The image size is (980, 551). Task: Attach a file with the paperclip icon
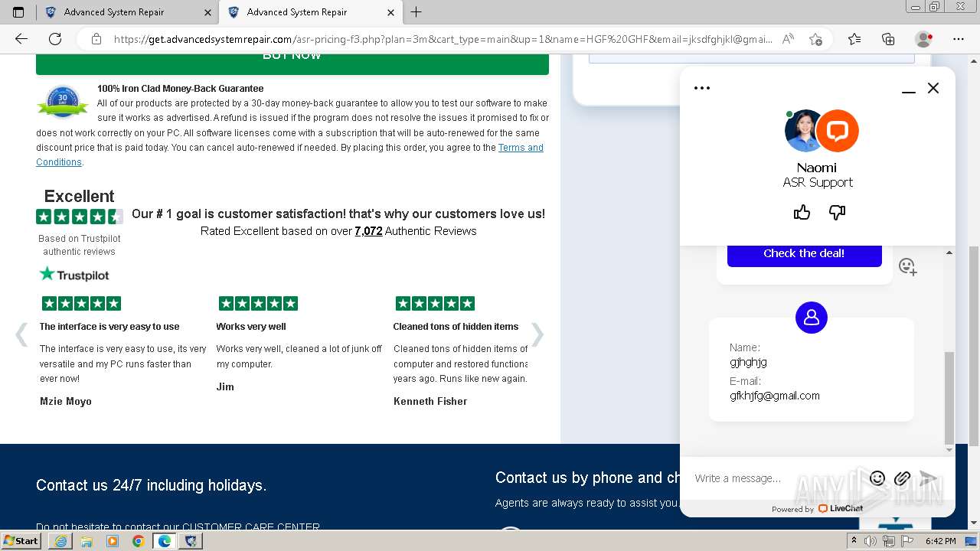pos(902,478)
